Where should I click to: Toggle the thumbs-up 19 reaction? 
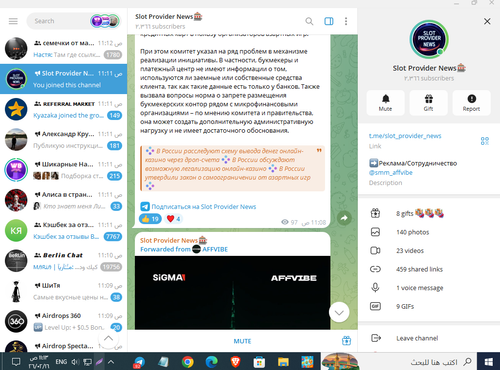tap(150, 219)
